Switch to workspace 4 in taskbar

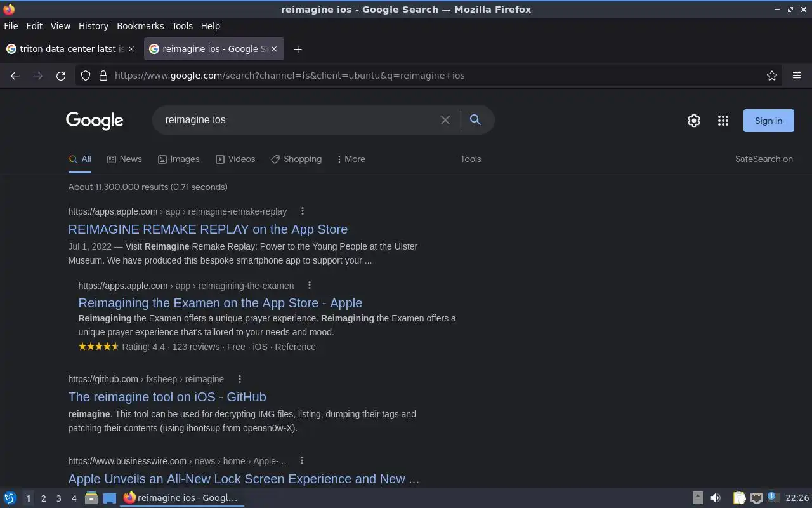point(74,498)
